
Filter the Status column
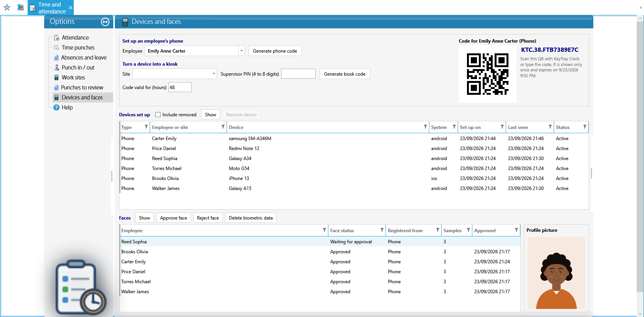pos(584,127)
